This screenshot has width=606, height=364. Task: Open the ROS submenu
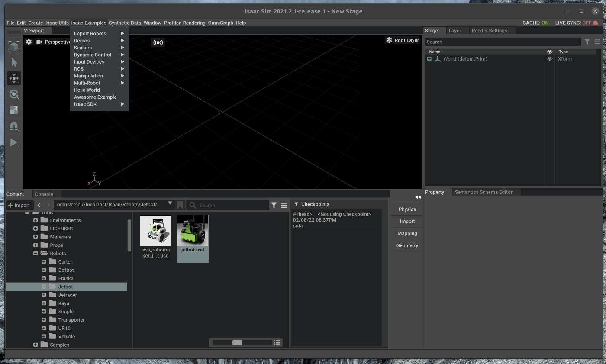coord(99,69)
